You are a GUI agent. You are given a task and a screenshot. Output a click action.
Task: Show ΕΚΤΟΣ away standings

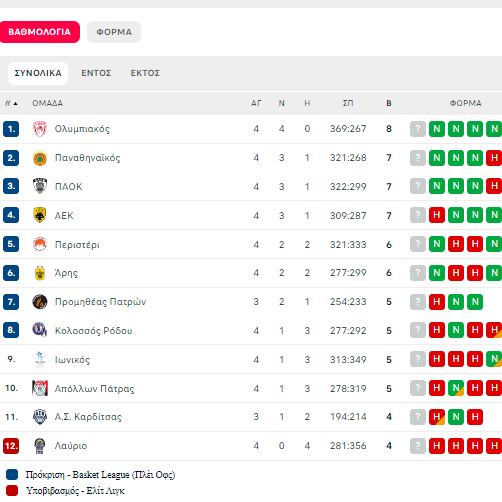pyautogui.click(x=145, y=73)
